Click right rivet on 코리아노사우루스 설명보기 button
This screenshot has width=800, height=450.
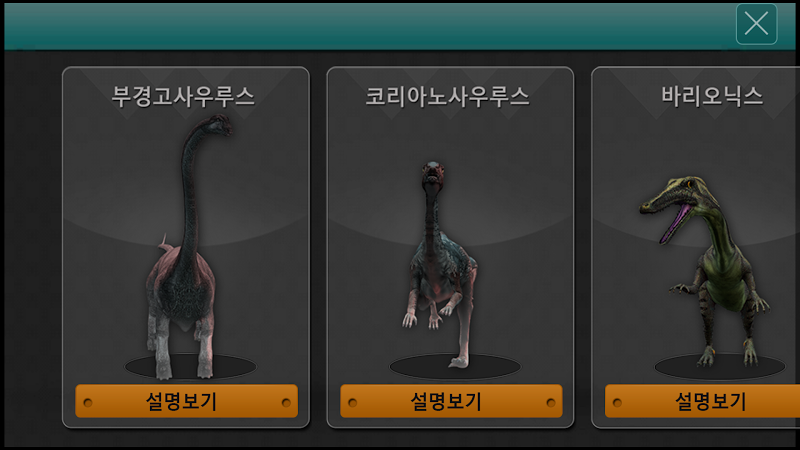[x=551, y=403]
